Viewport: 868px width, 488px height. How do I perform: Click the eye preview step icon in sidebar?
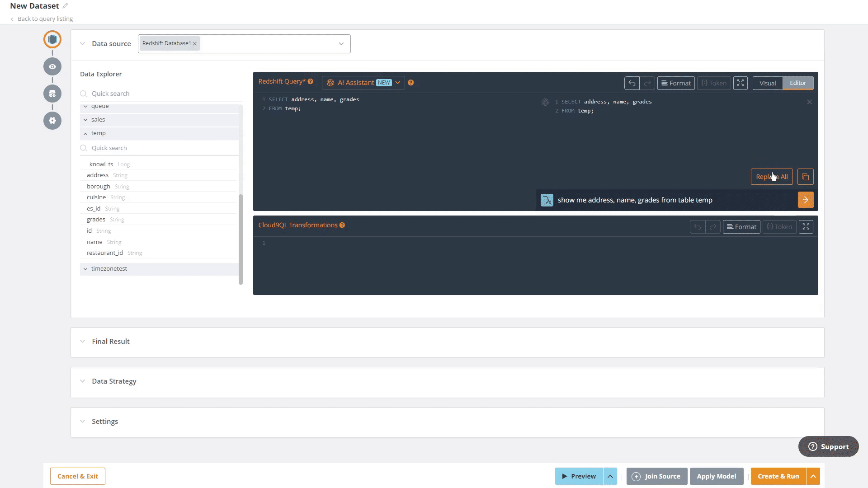pyautogui.click(x=52, y=66)
